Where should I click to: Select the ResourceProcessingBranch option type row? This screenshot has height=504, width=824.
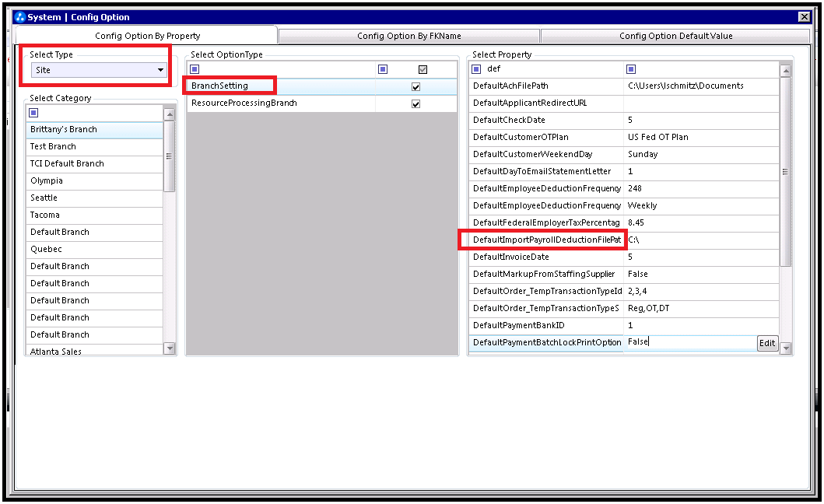(x=321, y=103)
